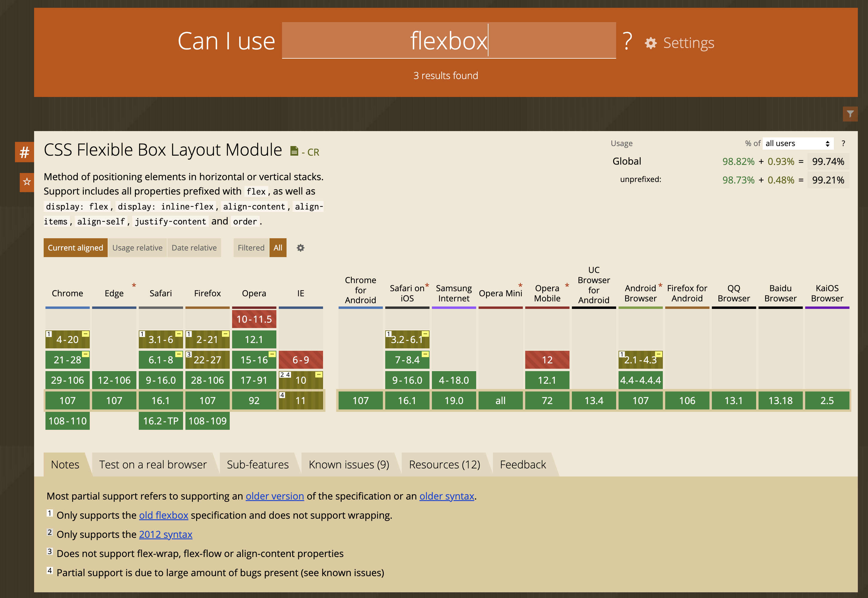
Task: Show Filtered browsers only
Action: click(251, 248)
